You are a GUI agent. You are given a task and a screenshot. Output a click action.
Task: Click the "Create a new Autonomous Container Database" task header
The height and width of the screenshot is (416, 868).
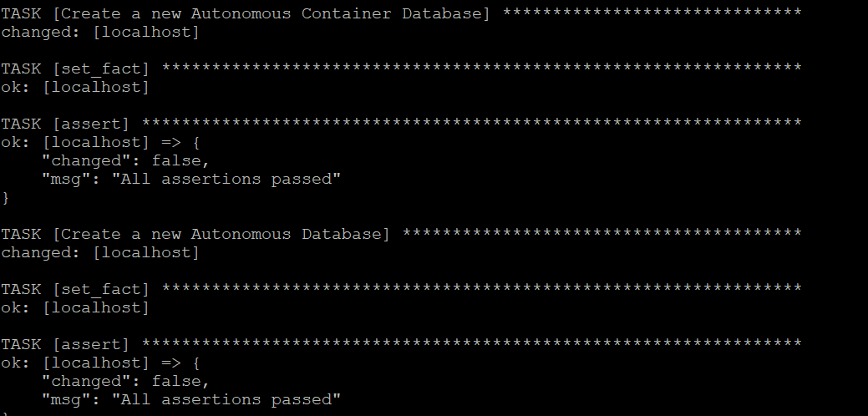pyautogui.click(x=246, y=13)
